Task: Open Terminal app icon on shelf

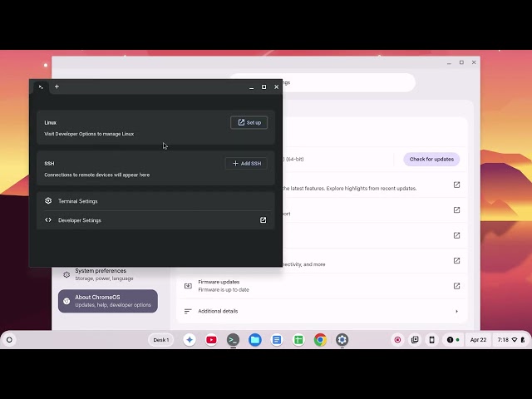Action: pos(233,340)
